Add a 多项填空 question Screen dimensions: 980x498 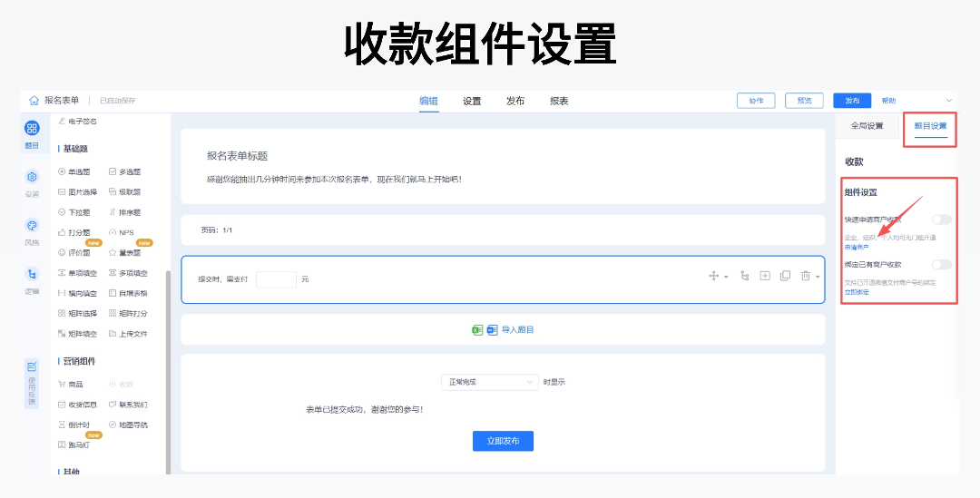(128, 273)
